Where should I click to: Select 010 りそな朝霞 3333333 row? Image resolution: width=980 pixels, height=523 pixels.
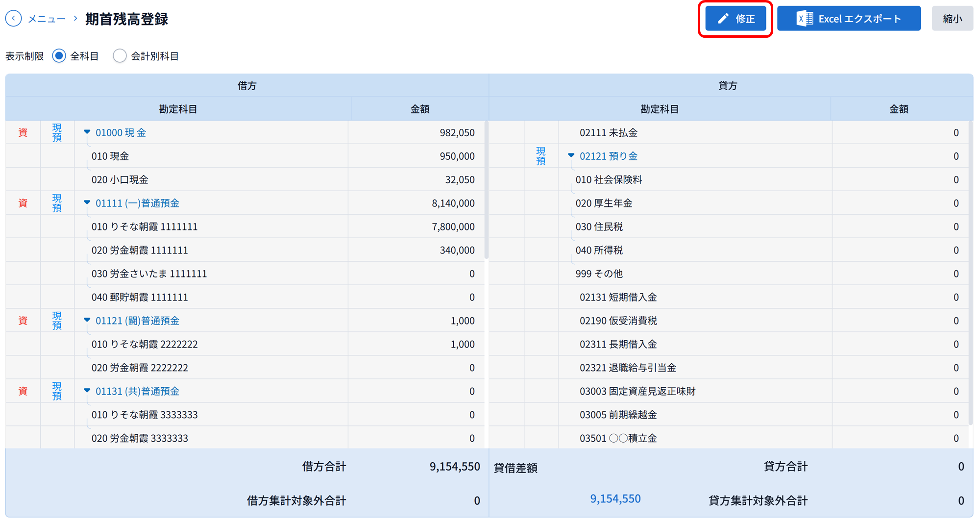[x=245, y=415]
